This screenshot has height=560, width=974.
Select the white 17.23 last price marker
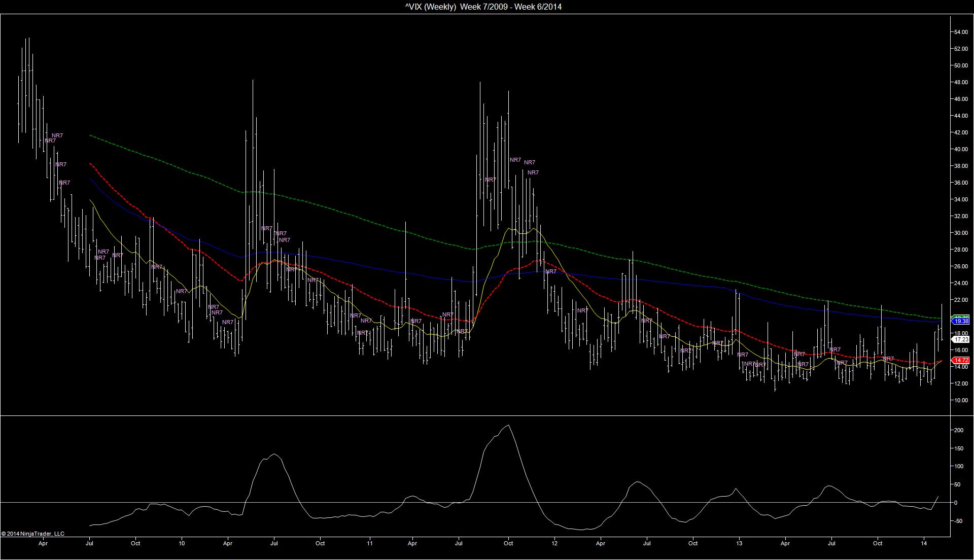tap(960, 339)
